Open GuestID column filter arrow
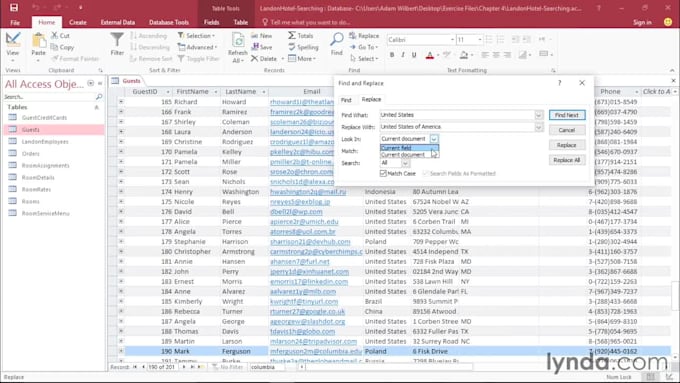This screenshot has width=680, height=383. click(167, 92)
